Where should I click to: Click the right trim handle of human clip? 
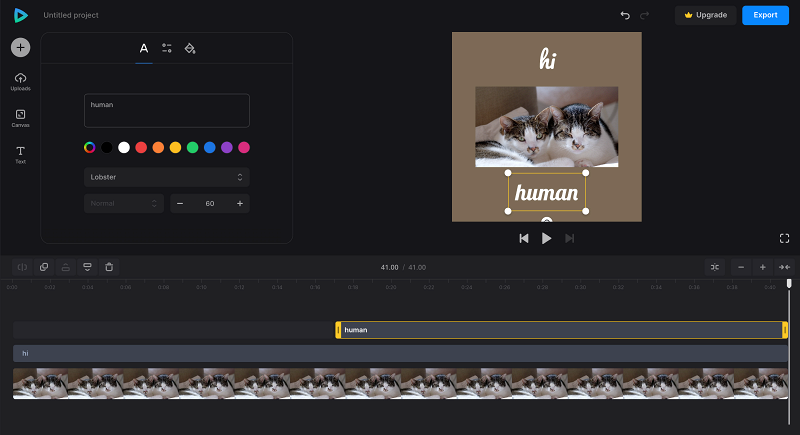[x=785, y=330]
